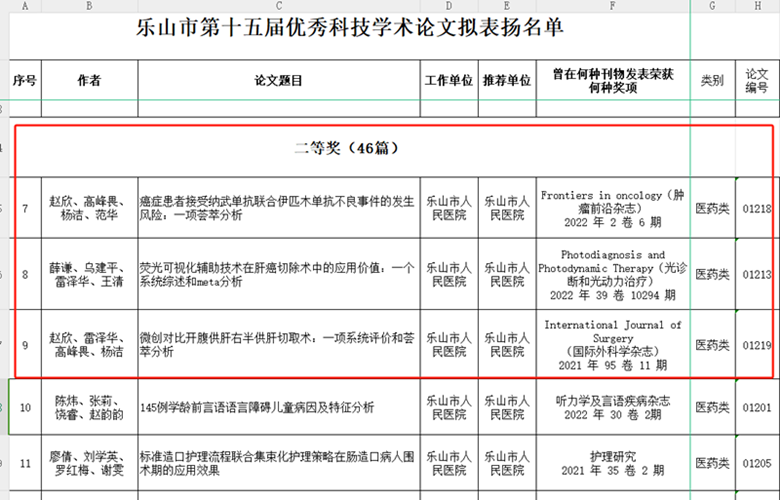Select column A header
Image resolution: width=780 pixels, height=500 pixels.
click(25, 5)
